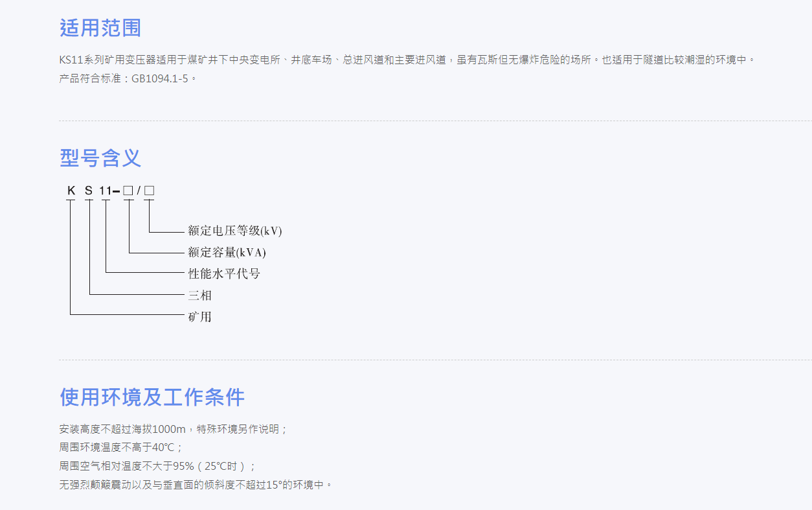Screen dimensions: 812x510
Task: Click the 矿用 diagram label
Action: pyautogui.click(x=198, y=317)
